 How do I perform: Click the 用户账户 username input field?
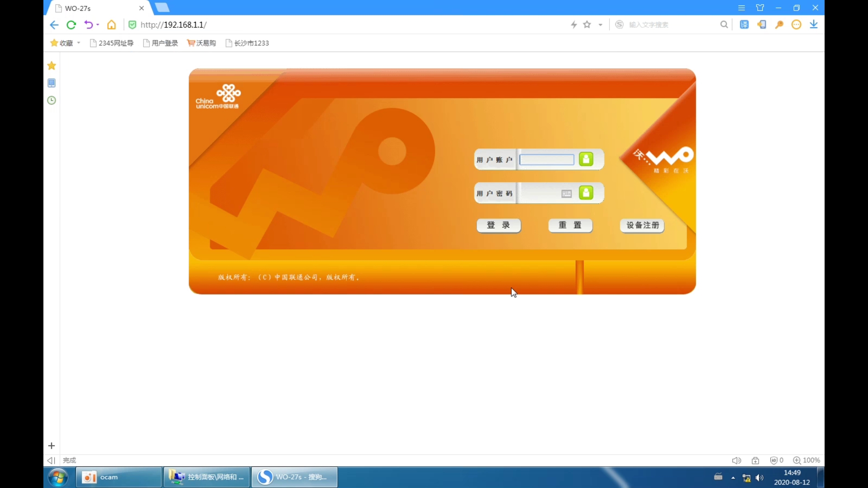[x=547, y=160]
